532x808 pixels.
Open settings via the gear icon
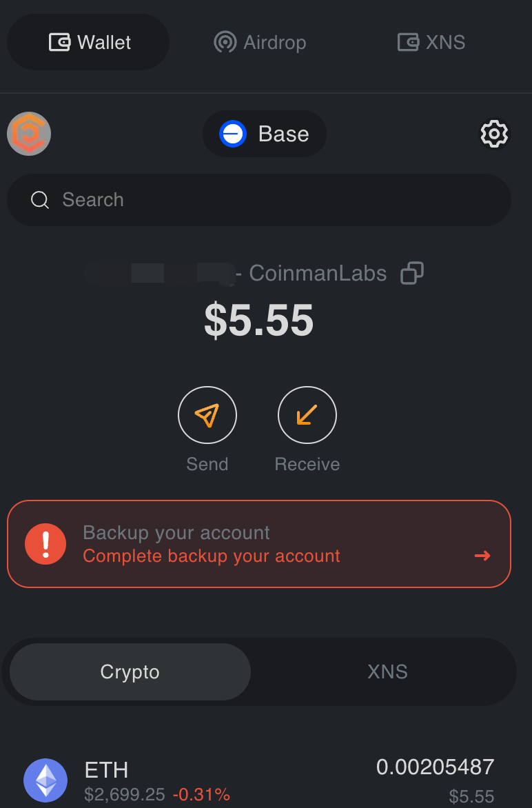(494, 134)
